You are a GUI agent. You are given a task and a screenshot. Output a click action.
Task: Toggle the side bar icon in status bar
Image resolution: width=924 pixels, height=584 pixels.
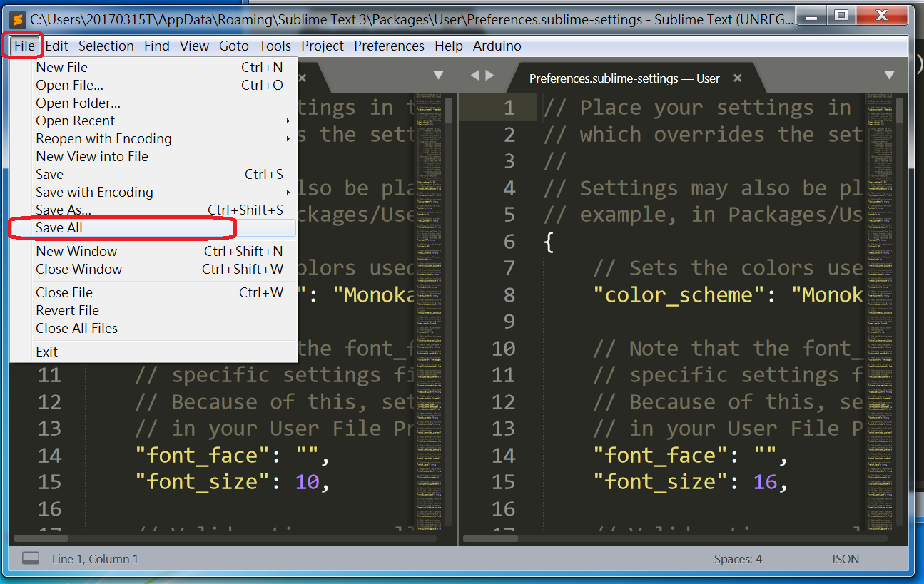[31, 558]
